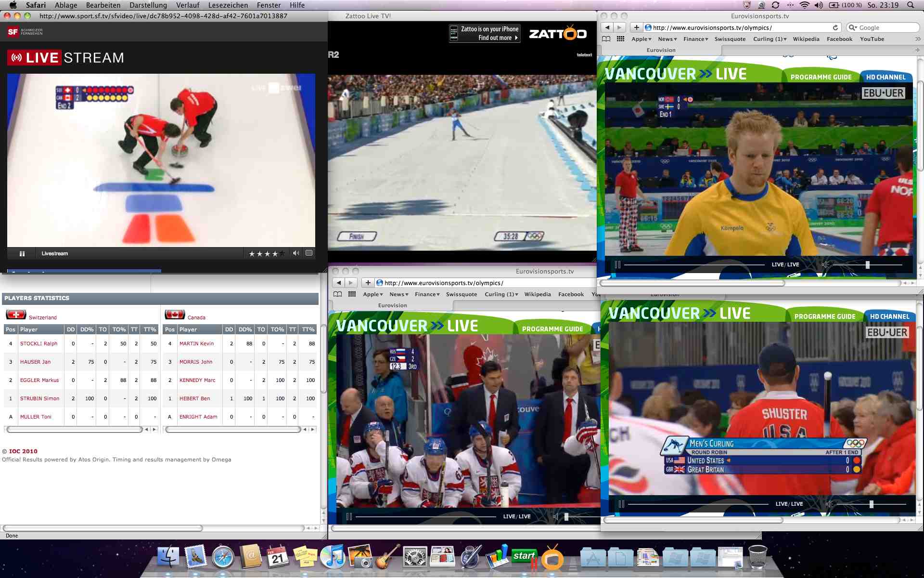Screen dimensions: 924x578
Task: Open PROGRAMME GUIDE in bottom-right Vancouver player
Action: [825, 316]
